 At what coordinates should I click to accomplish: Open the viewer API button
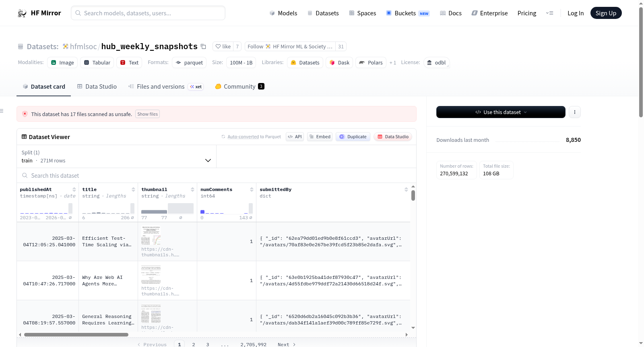pos(295,137)
